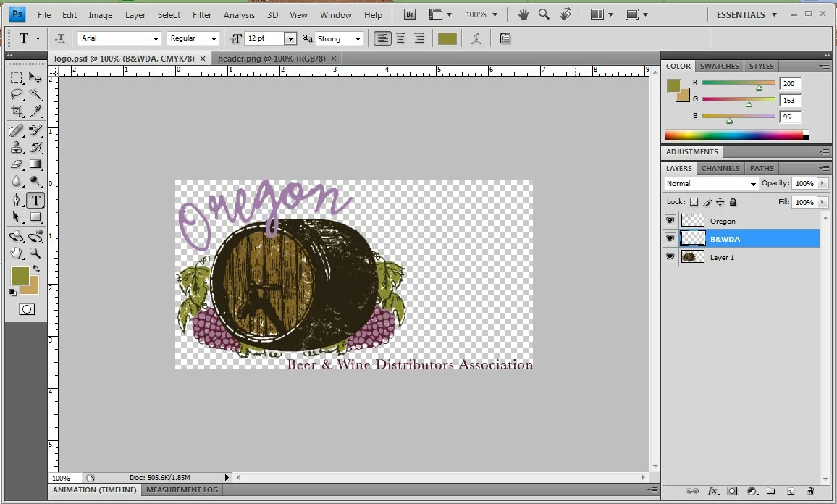Delete the selected layer
This screenshot has width=837, height=504.
coord(809,491)
